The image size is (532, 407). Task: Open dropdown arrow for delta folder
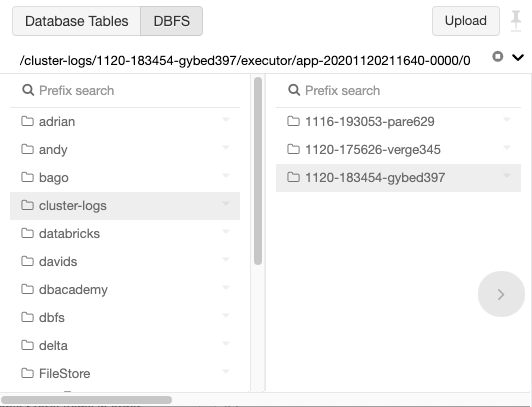[226, 343]
